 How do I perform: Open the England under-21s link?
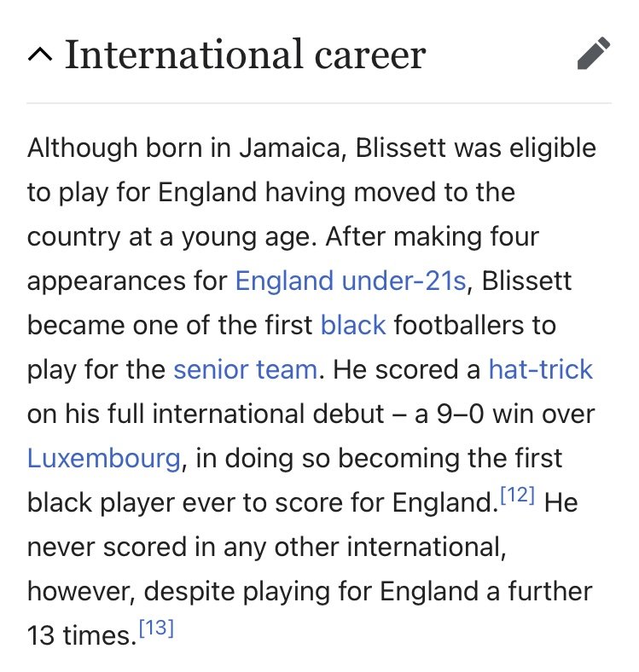[351, 281]
